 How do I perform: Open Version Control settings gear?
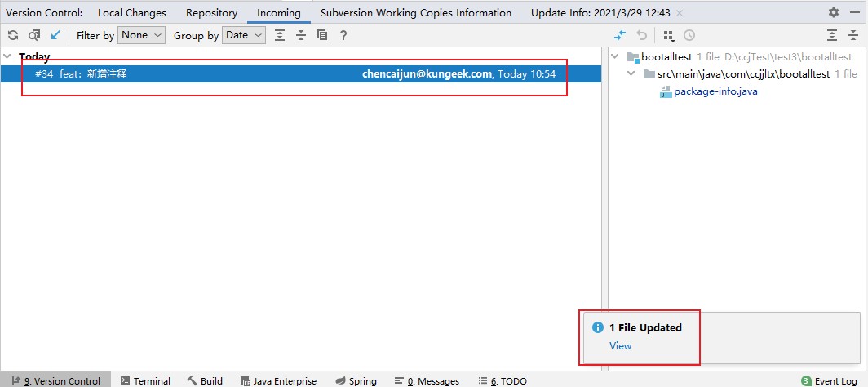(x=833, y=12)
